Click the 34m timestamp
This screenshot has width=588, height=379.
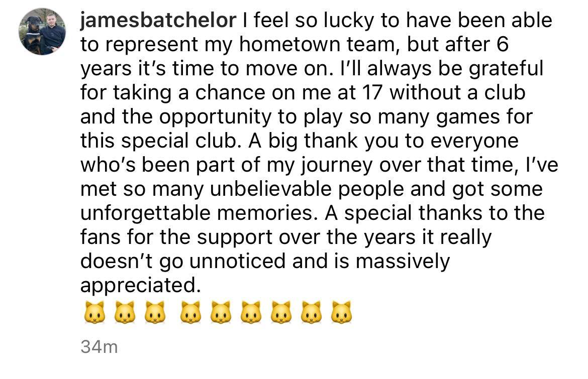point(99,347)
